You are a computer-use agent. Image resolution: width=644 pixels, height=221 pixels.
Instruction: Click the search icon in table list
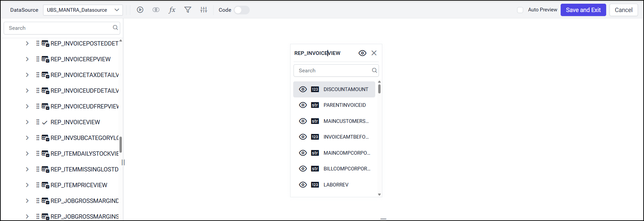click(x=115, y=28)
